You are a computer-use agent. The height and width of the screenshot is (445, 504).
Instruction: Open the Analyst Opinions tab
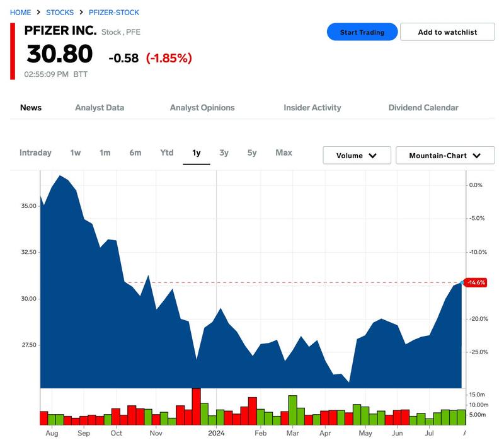tap(202, 108)
